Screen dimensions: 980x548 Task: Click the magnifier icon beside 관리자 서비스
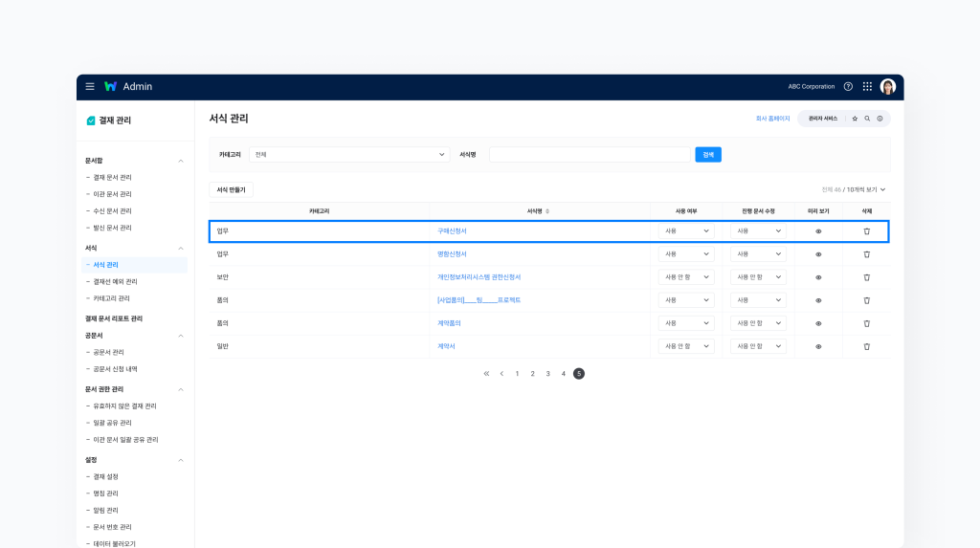[867, 119]
